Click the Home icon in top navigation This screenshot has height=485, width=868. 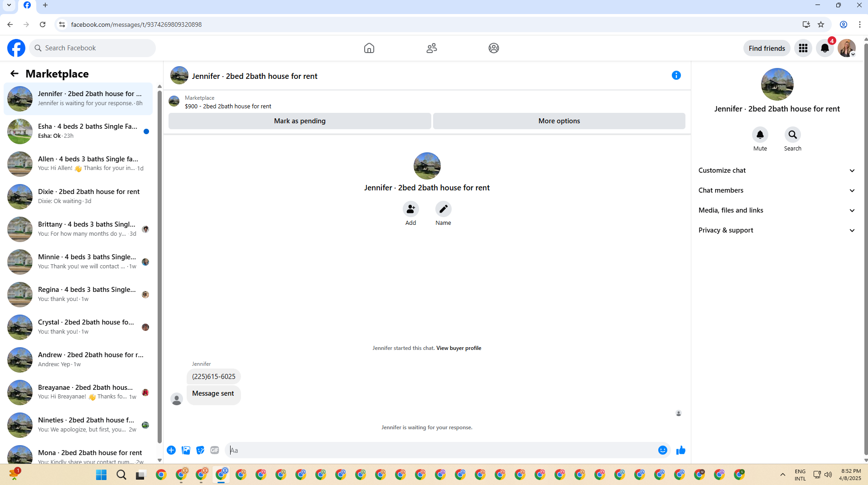click(x=369, y=48)
